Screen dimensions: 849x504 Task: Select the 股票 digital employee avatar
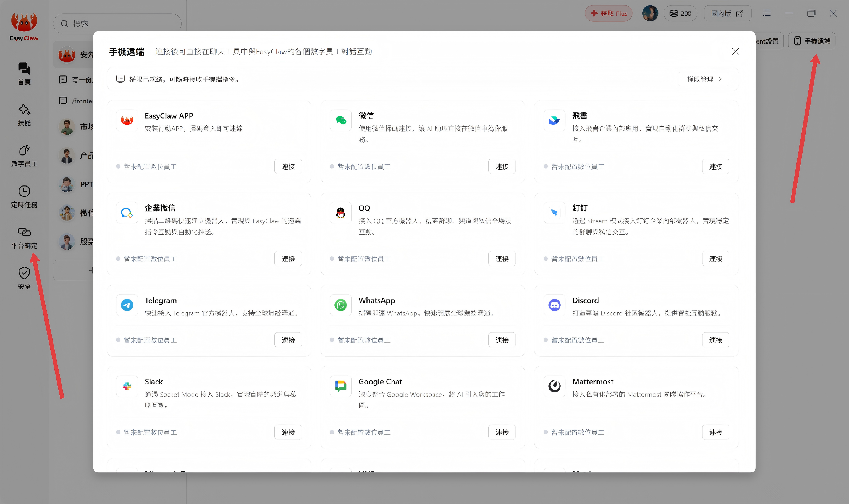pyautogui.click(x=67, y=242)
